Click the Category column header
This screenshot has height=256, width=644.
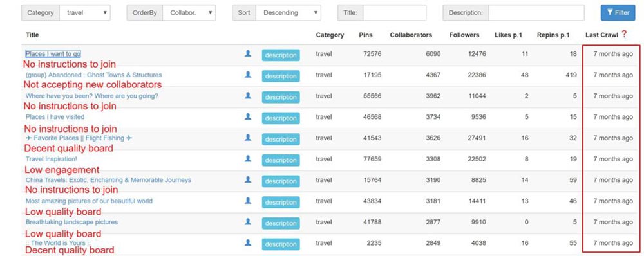point(330,35)
